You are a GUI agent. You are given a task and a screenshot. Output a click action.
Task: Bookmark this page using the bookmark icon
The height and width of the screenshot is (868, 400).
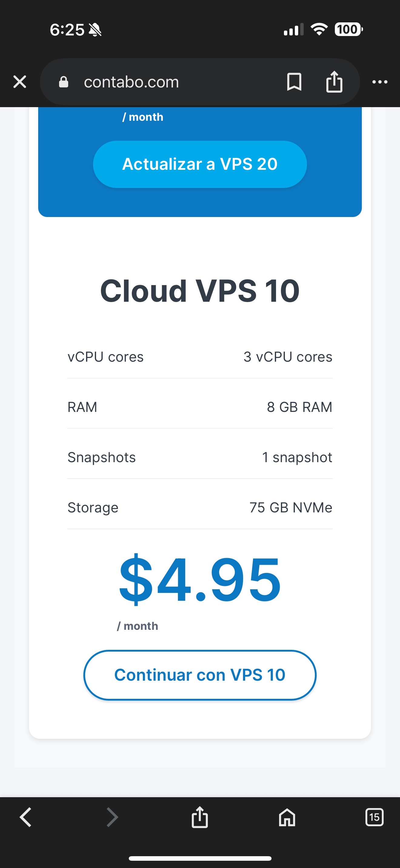tap(294, 82)
